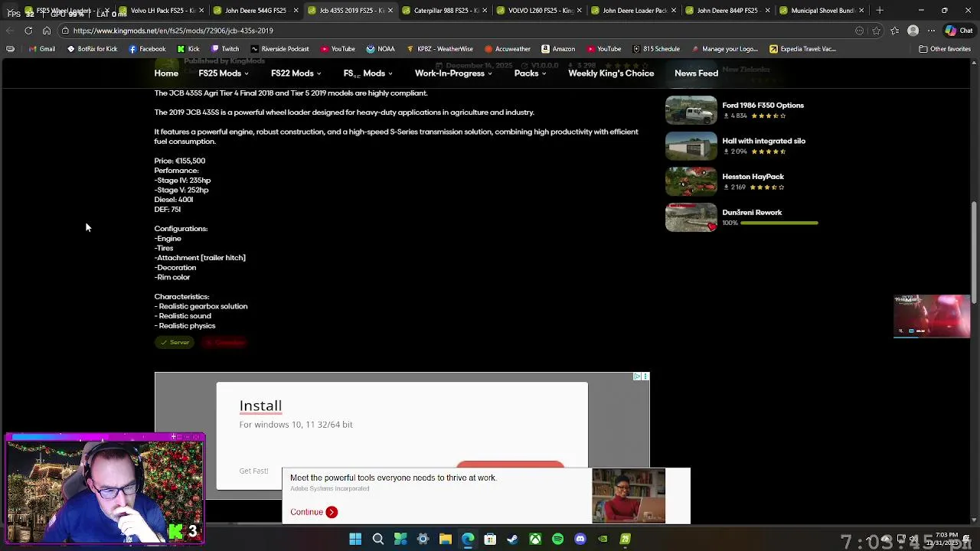
Task: Open the browser settings and more menu
Action: click(x=931, y=31)
